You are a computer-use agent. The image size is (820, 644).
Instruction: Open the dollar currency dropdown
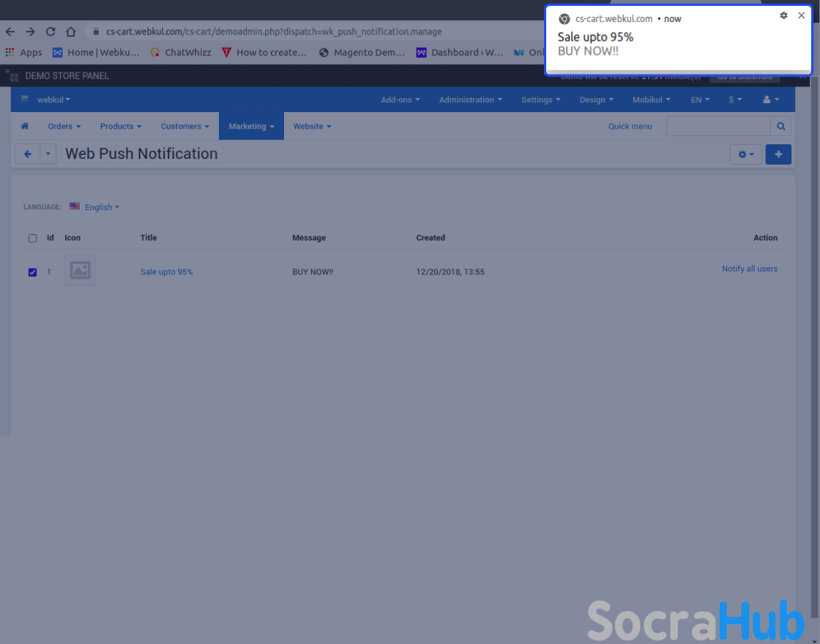735,100
